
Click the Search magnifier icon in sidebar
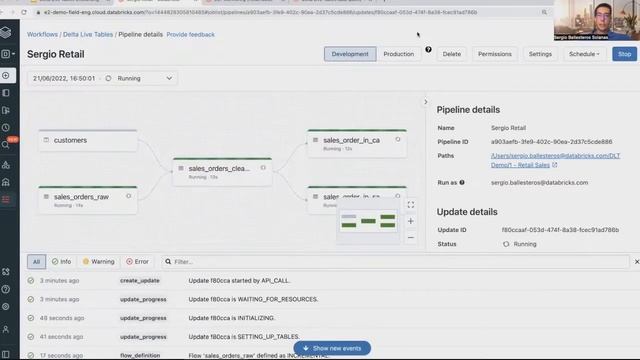(5, 145)
